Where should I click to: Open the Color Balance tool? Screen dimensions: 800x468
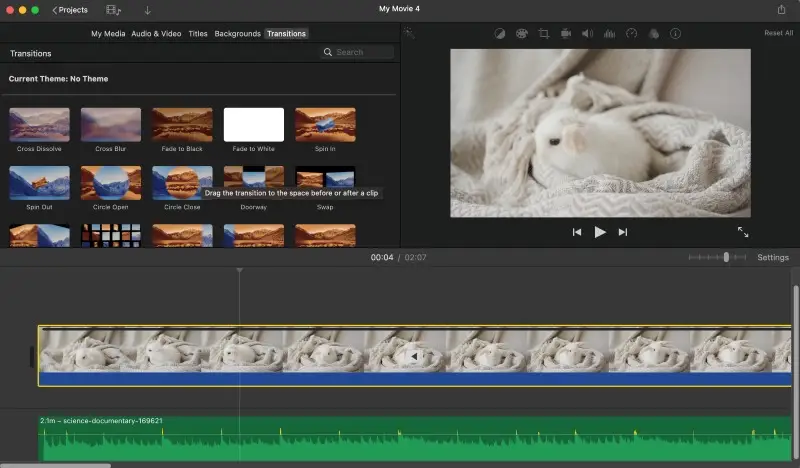500,33
